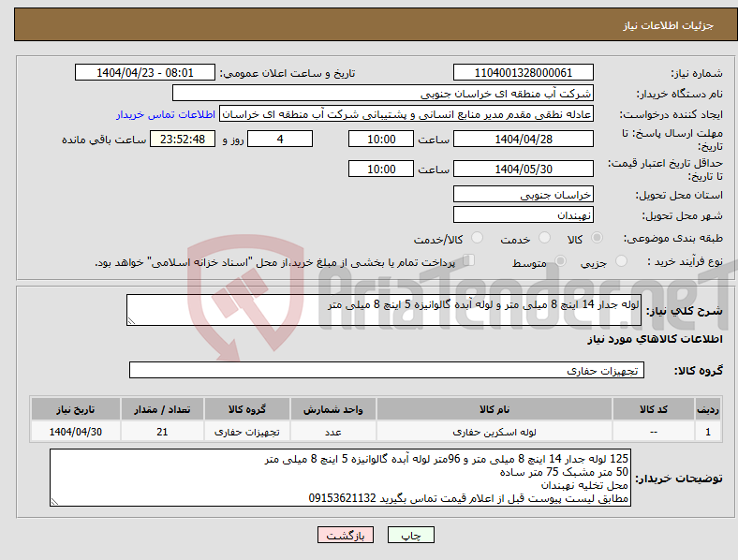Click the response deadline date 1404/04/28

(x=524, y=140)
